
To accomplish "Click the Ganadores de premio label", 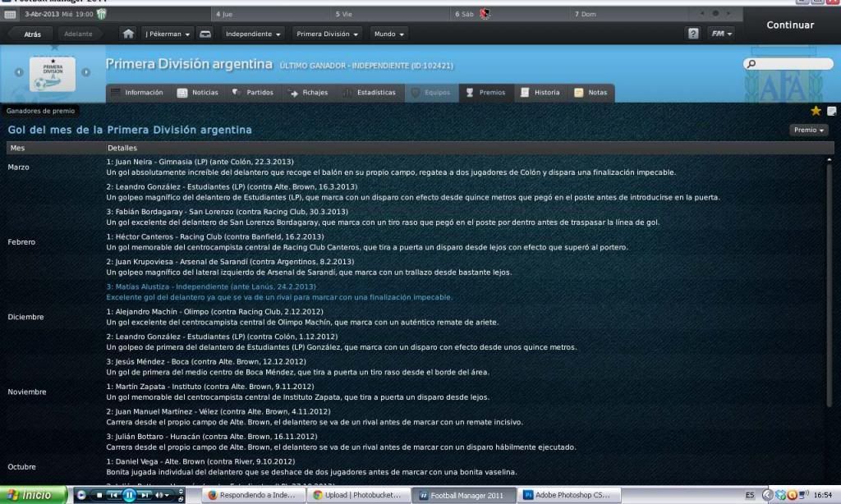I will 40,111.
